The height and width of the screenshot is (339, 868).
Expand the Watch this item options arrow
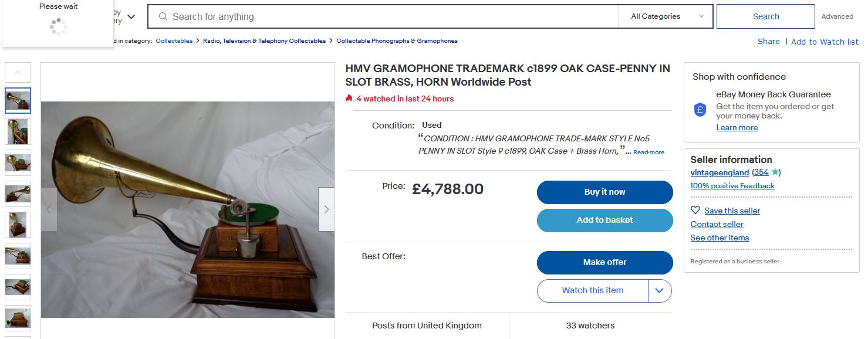coord(660,290)
